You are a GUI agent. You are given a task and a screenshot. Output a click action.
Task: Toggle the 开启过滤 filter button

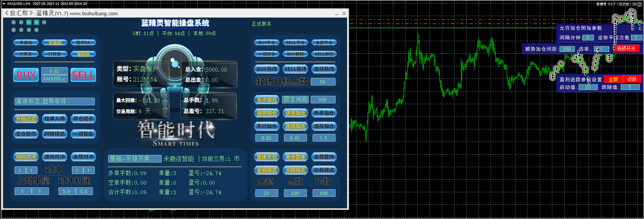click(26, 119)
